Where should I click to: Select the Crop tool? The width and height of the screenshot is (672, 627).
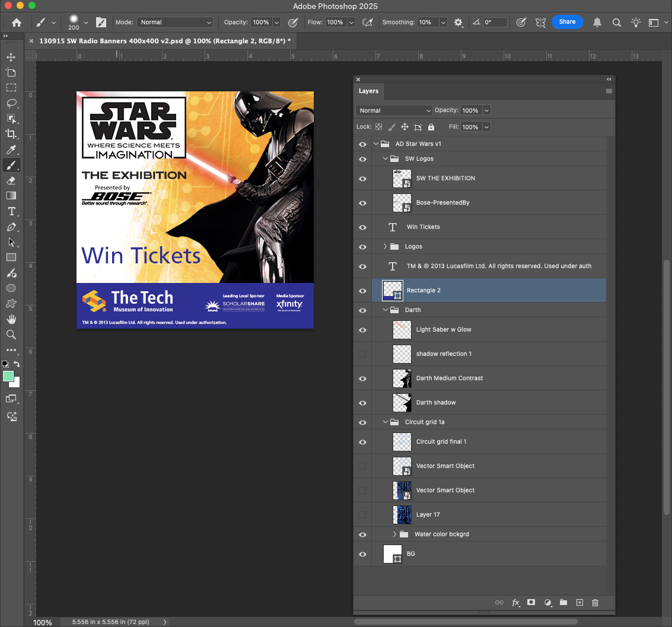(x=11, y=134)
